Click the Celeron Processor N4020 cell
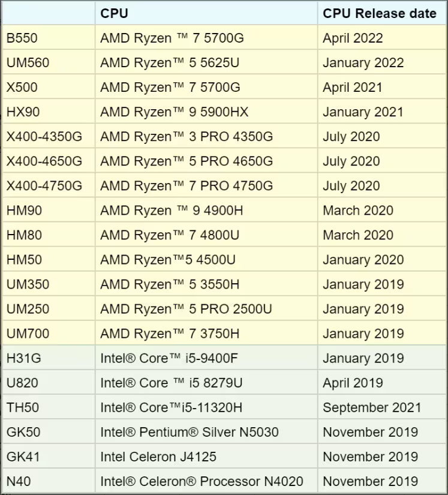Screen dimensions: 448x495 click(202, 481)
